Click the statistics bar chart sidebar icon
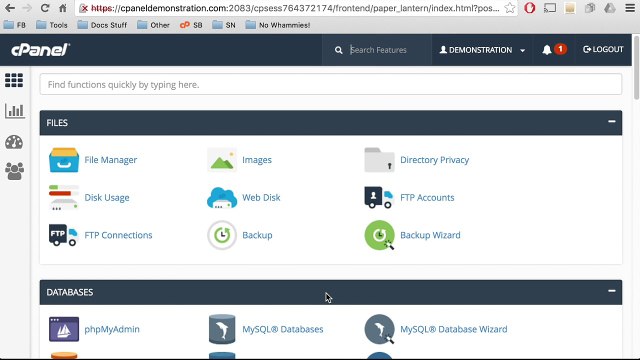 15,111
